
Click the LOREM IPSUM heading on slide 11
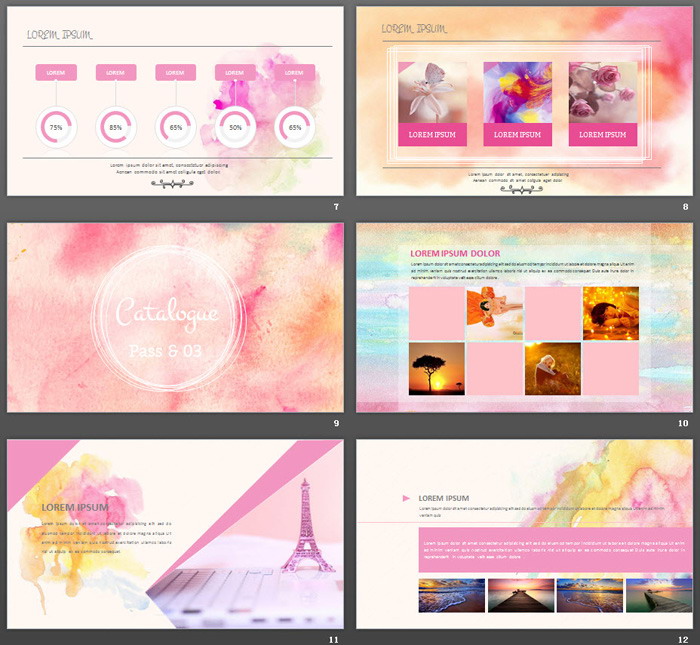pyautogui.click(x=75, y=507)
